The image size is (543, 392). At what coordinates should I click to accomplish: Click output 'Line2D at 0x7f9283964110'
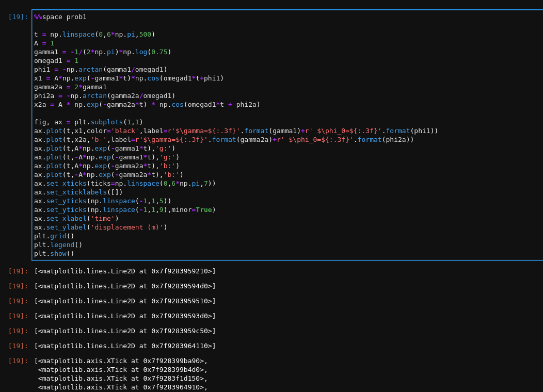[125, 346]
